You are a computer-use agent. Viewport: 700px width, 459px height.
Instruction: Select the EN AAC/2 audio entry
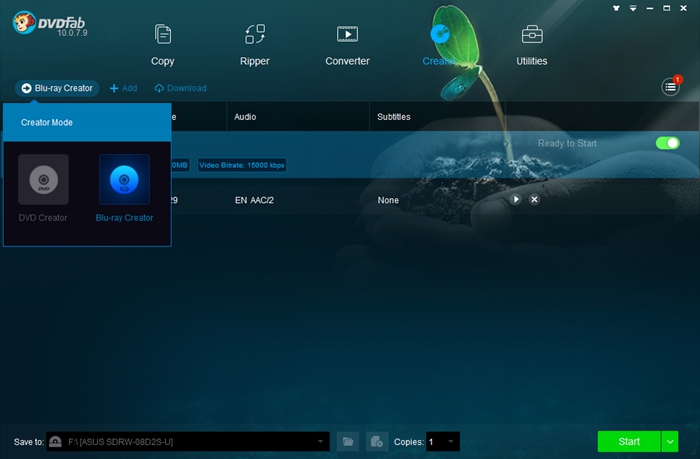(254, 200)
